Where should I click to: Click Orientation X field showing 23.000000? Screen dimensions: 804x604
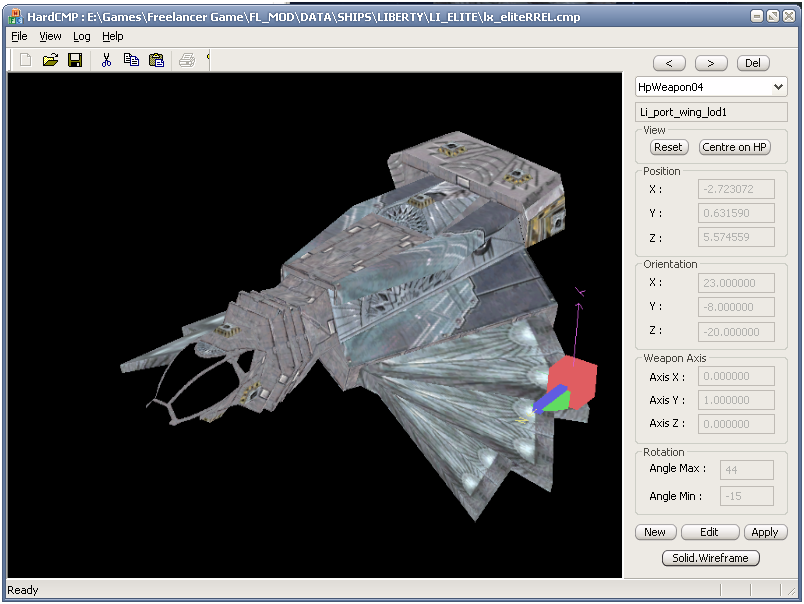tap(736, 283)
